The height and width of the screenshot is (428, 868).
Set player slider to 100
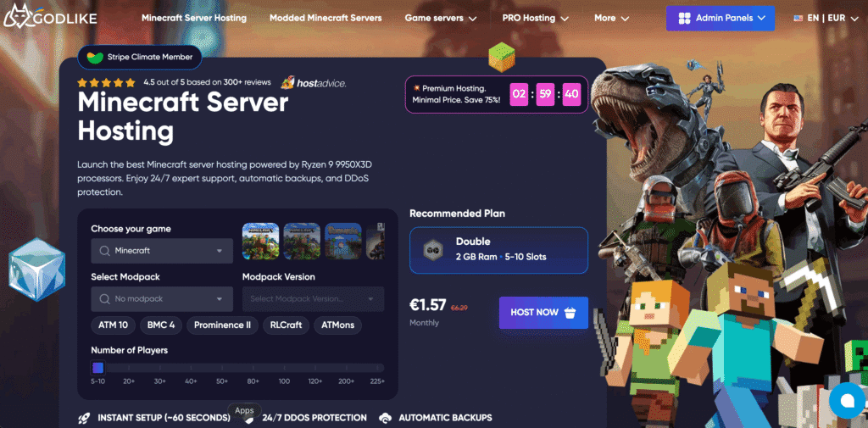click(x=284, y=381)
